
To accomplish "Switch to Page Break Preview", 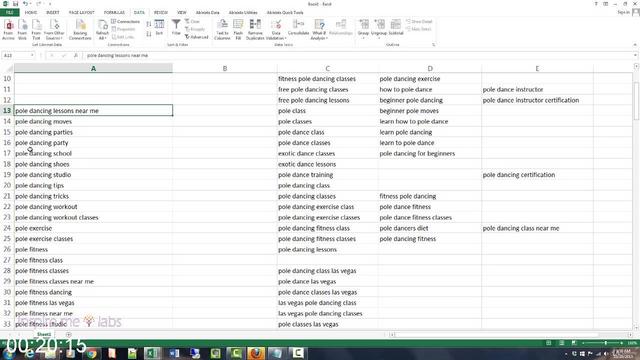I will pyautogui.click(x=574, y=343).
